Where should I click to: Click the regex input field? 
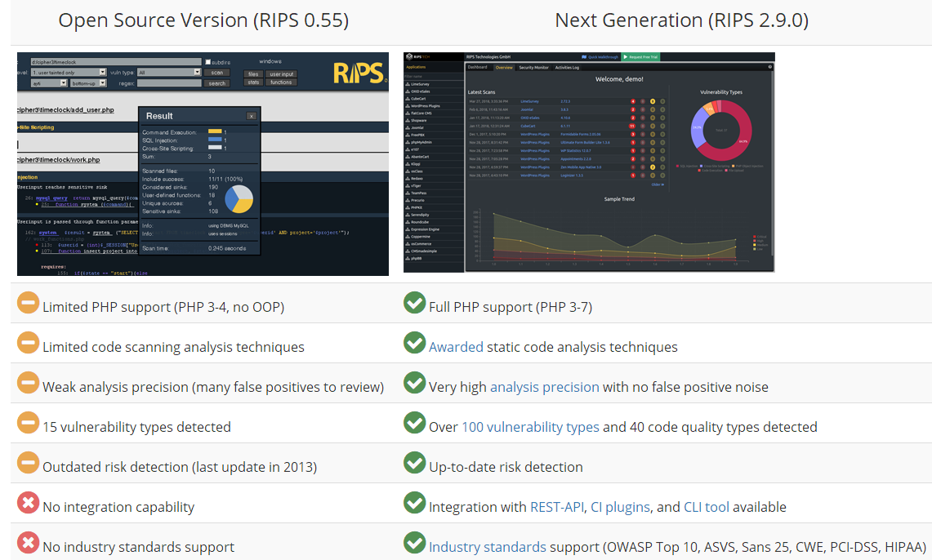click(x=169, y=83)
